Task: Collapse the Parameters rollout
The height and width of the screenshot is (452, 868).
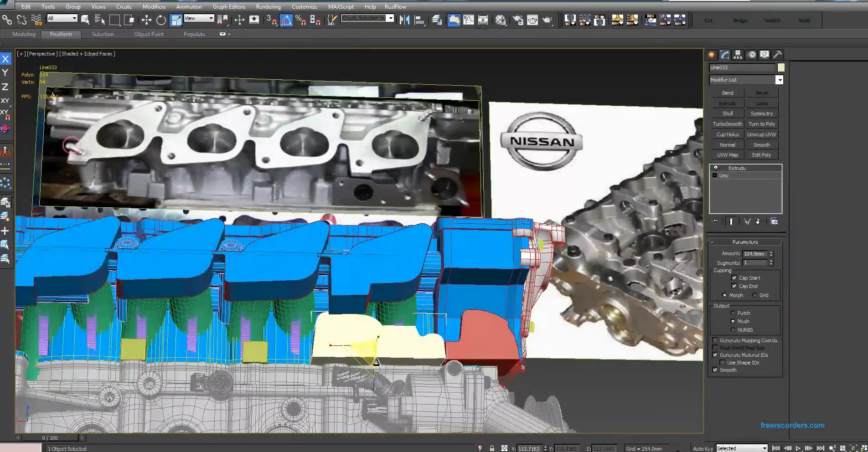Action: [x=745, y=242]
